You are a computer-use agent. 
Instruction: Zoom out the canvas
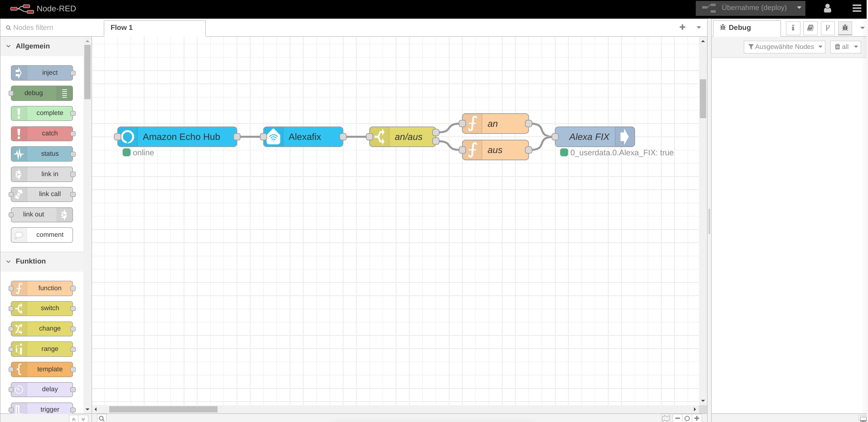(678, 418)
